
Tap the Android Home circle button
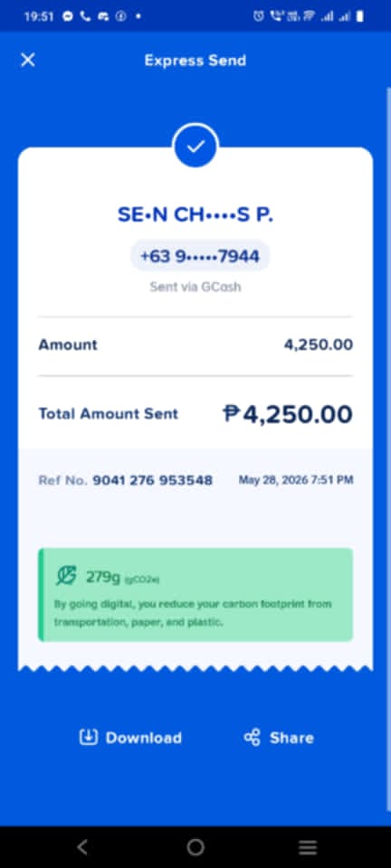click(x=195, y=846)
